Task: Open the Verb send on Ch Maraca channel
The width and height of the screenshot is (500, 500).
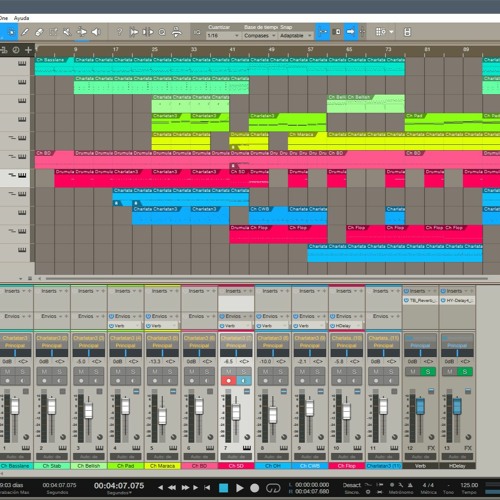Action: coord(162,326)
